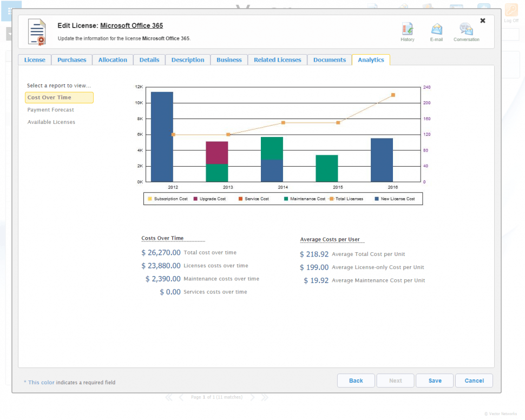Click the 2016 New License Cost bar
Screen dimensions: 525x420
pos(382,160)
